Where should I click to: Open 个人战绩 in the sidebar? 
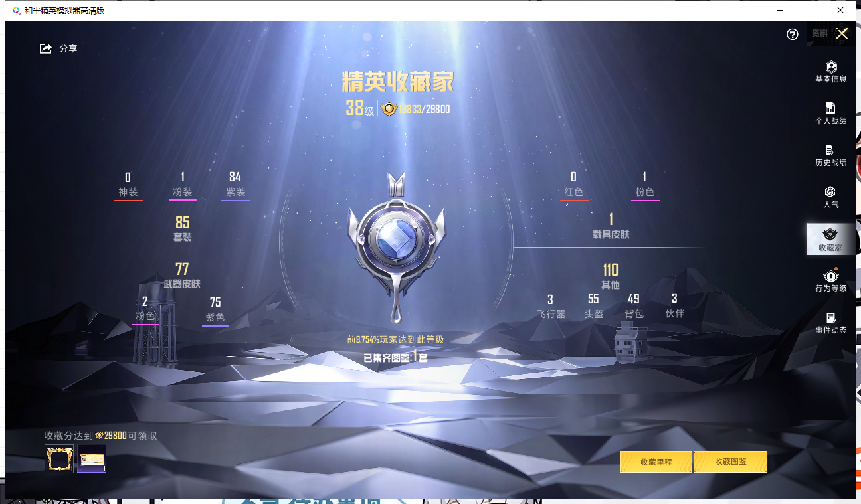pyautogui.click(x=830, y=114)
